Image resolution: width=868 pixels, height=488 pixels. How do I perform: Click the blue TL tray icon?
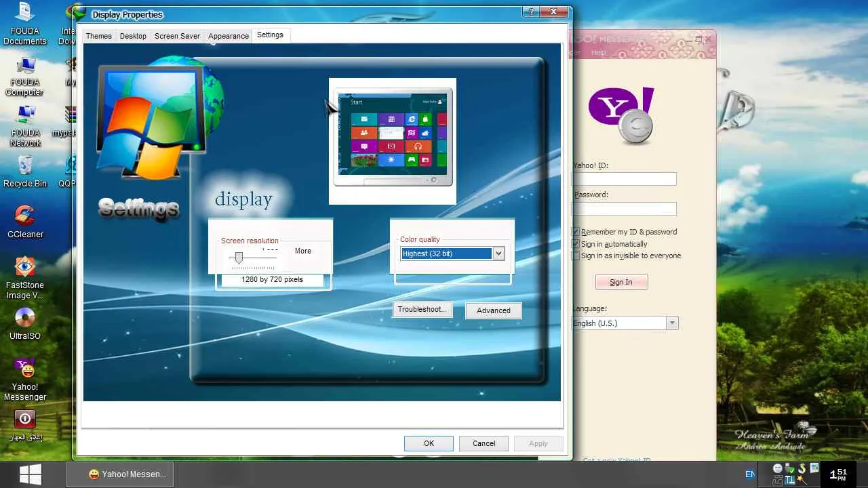pos(790,480)
